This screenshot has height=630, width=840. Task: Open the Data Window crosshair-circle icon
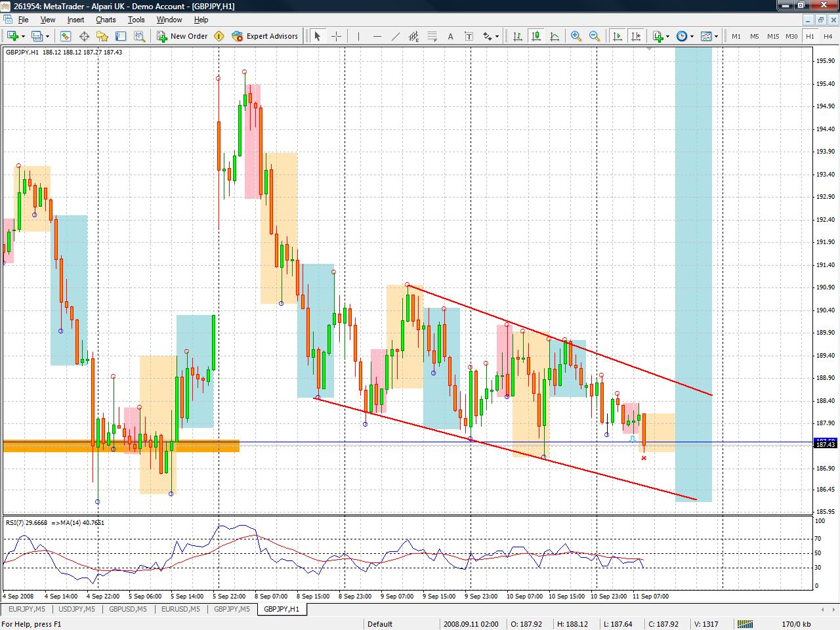click(x=84, y=36)
